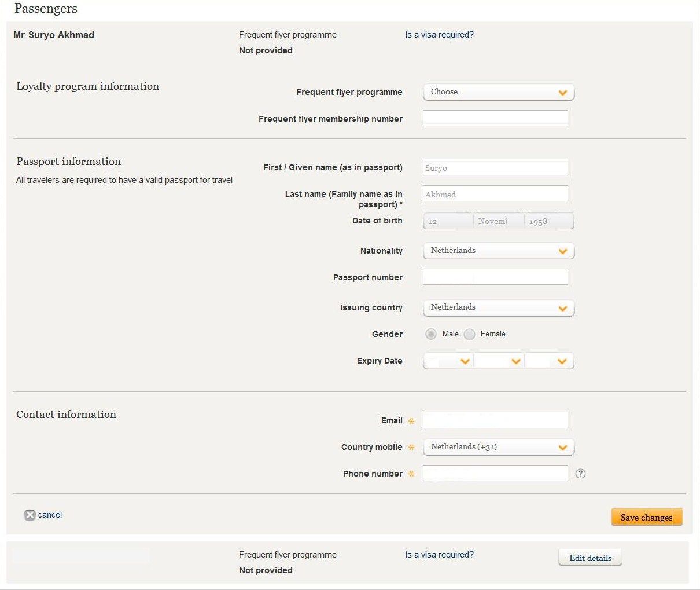Click the Frequent flyer membership number field

[x=495, y=118]
